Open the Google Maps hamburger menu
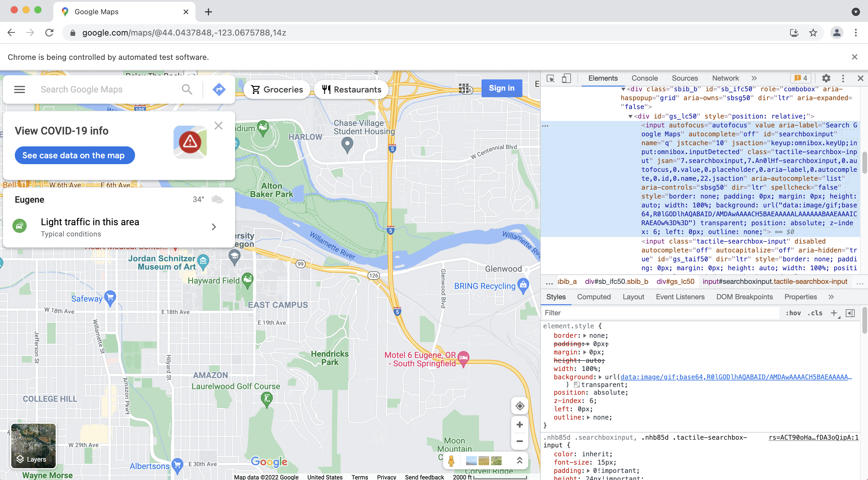868x480 pixels. pos(20,89)
